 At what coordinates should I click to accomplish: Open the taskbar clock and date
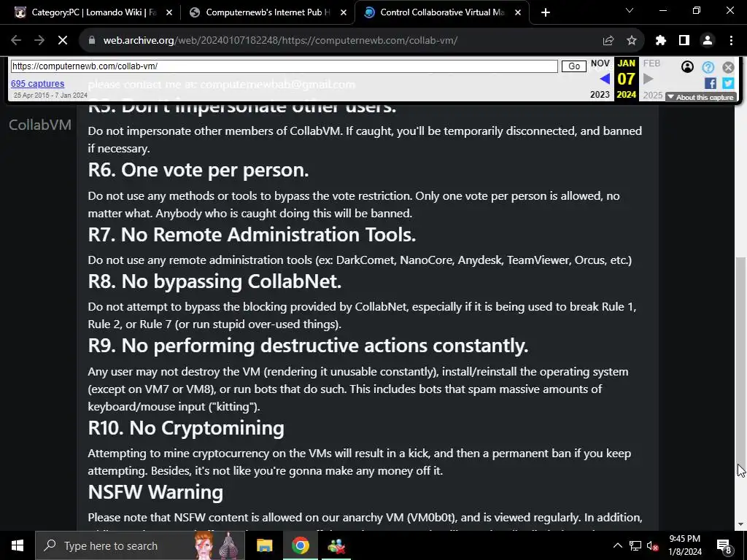point(684,545)
